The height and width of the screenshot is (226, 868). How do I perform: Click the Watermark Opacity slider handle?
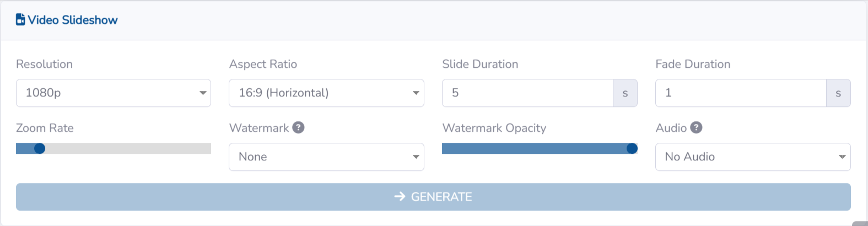tap(632, 148)
